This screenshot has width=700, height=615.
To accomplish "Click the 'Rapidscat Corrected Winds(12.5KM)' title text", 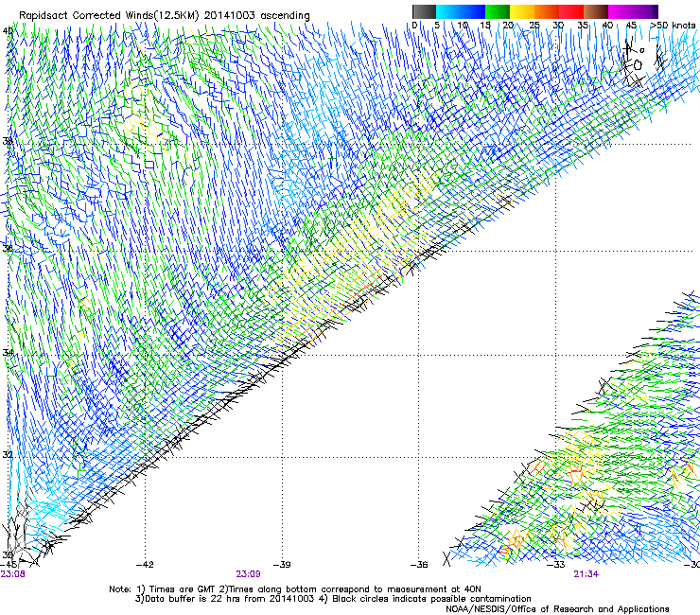I will [x=109, y=15].
